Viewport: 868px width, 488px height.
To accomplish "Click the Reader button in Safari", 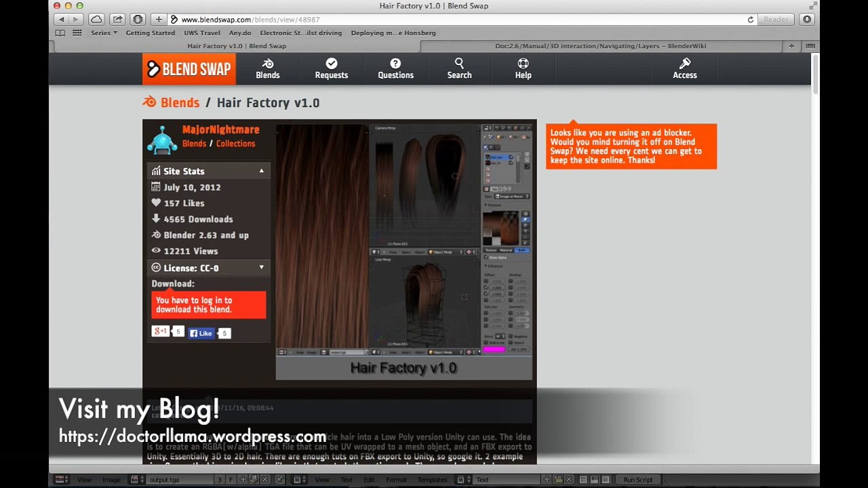I will (x=776, y=20).
